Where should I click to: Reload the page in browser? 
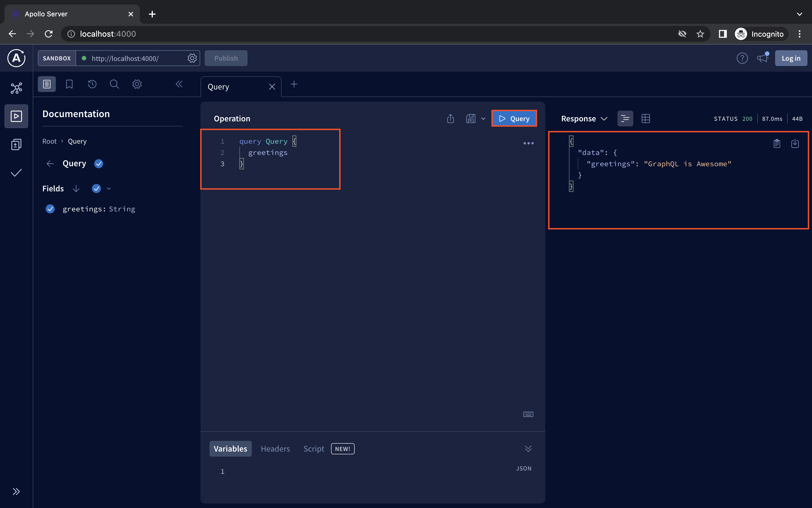coord(49,34)
